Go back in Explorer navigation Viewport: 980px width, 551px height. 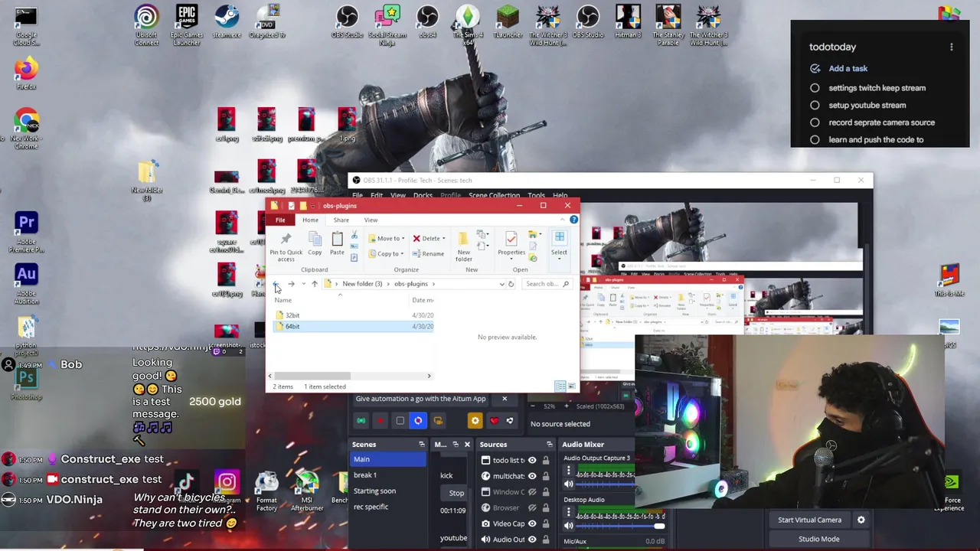[x=276, y=284]
